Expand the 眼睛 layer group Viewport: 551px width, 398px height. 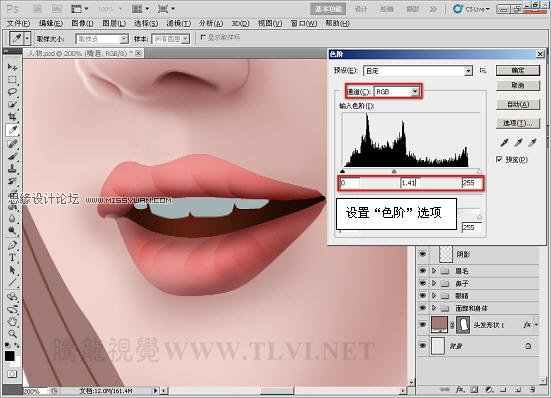click(434, 295)
